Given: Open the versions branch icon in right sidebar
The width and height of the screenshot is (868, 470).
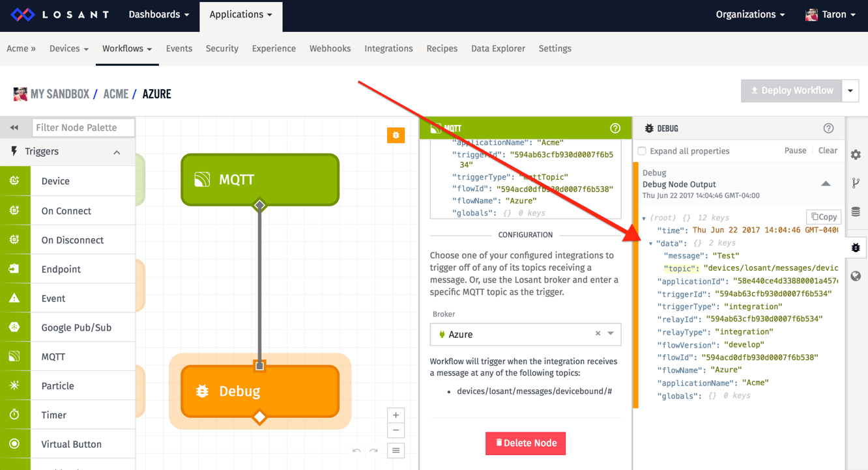Looking at the screenshot, I should click(856, 184).
